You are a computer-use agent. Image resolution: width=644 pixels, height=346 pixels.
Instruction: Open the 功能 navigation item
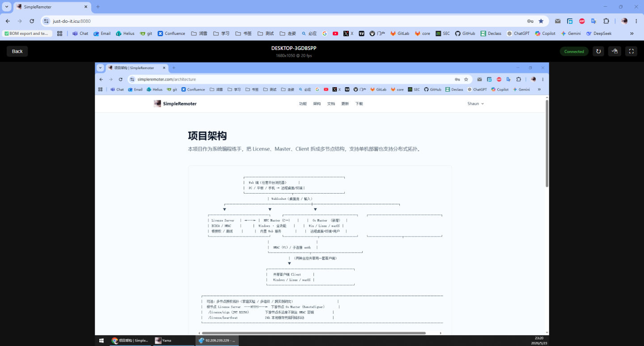point(303,104)
